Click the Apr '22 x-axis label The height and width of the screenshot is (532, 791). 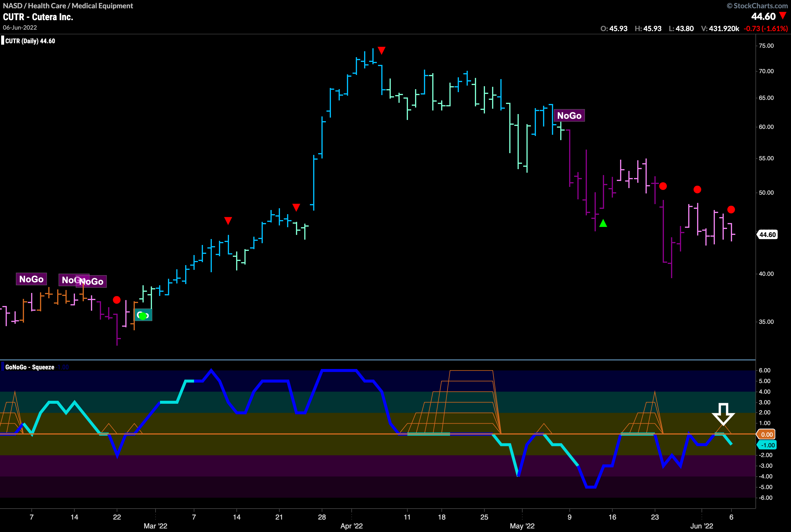pos(352,526)
